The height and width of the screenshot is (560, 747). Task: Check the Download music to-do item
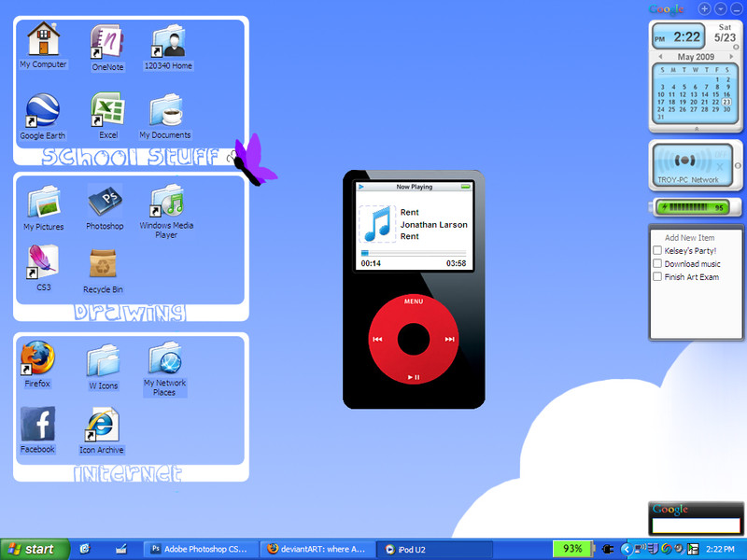(657, 263)
